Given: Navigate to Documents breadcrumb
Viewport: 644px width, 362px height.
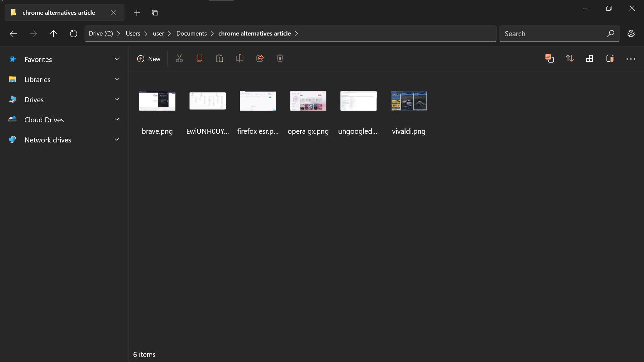Looking at the screenshot, I should coord(192,34).
